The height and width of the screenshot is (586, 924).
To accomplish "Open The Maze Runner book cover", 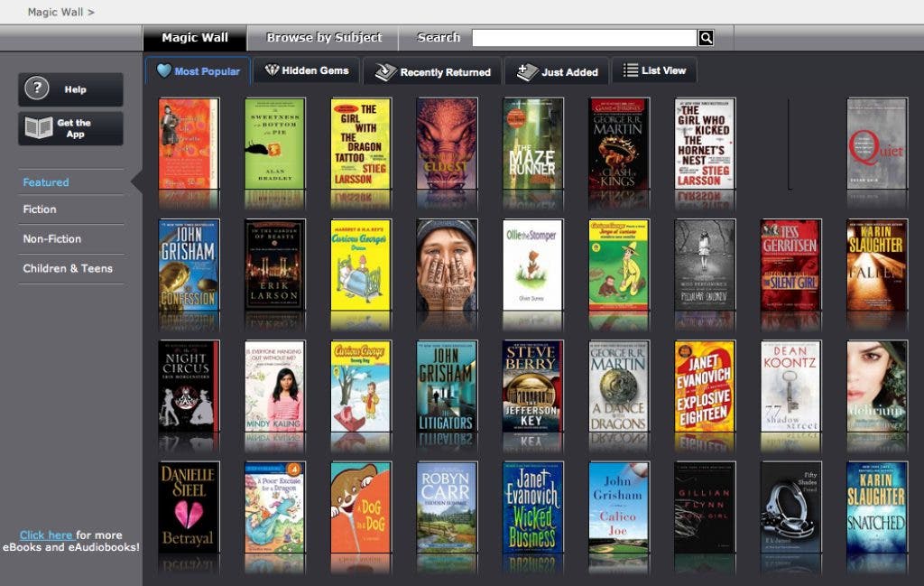I will pos(532,144).
